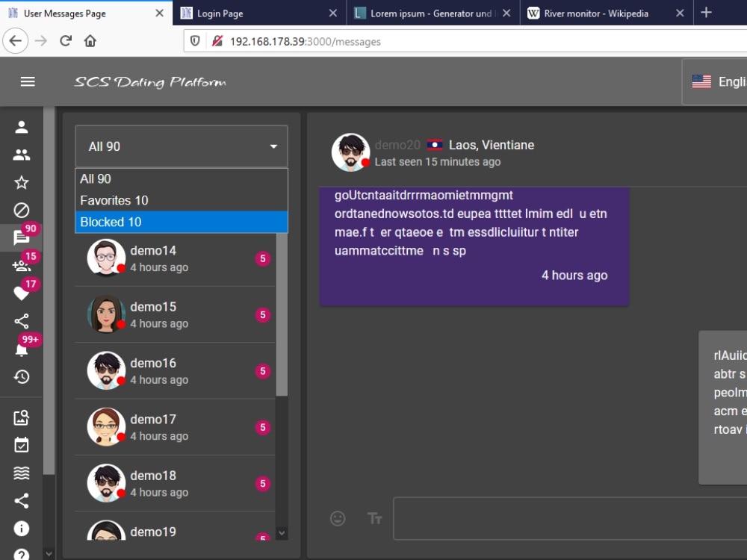Viewport: 747px width, 560px height.
Task: Click demo15 avatar thumbnail
Action: click(106, 314)
